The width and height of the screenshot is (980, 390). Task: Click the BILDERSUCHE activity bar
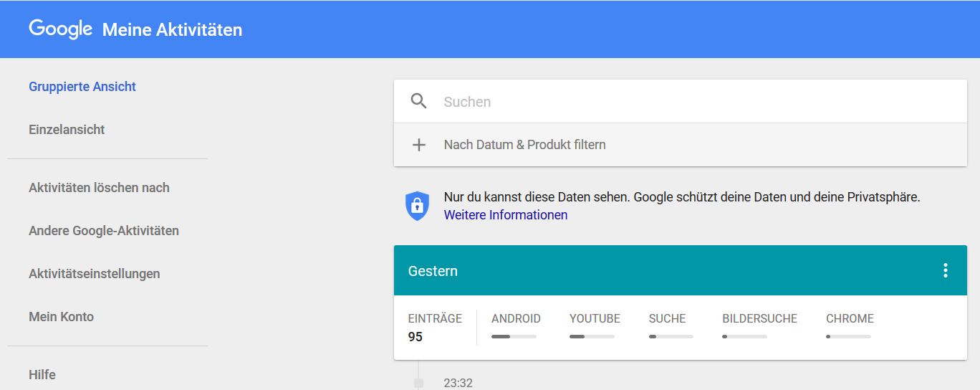[744, 336]
